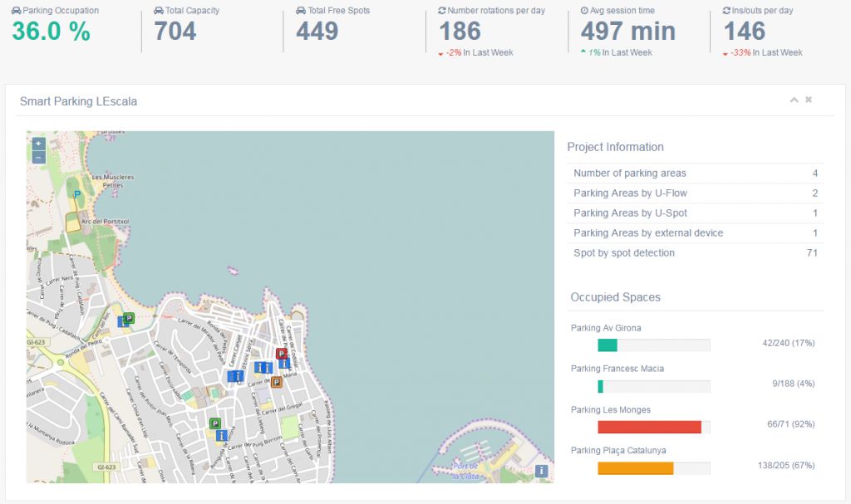Zoom out on the map with minus button

(38, 157)
